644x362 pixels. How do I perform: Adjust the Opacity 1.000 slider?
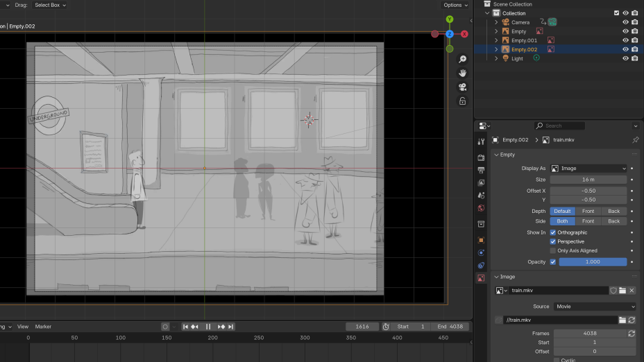tap(593, 262)
